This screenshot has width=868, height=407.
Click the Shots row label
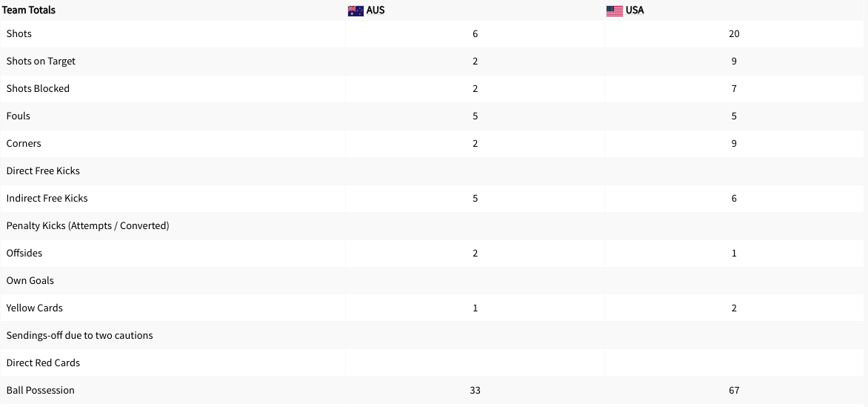[x=19, y=34]
